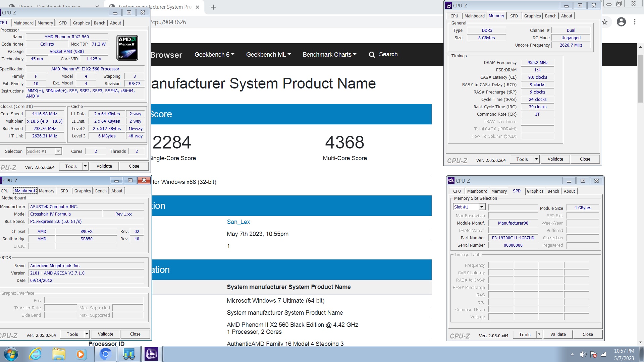Viewport: 644px width, 362px height.
Task: Open Bench tab in CPU window
Action: pos(99,23)
